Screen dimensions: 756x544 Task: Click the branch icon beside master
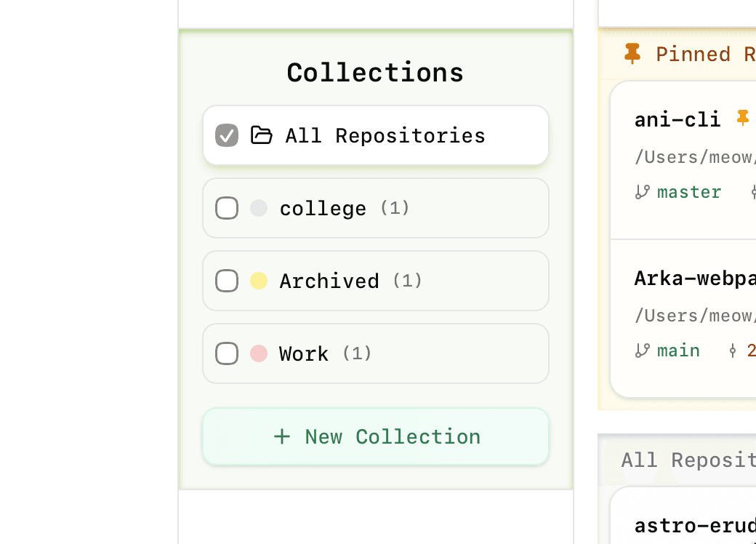click(642, 192)
